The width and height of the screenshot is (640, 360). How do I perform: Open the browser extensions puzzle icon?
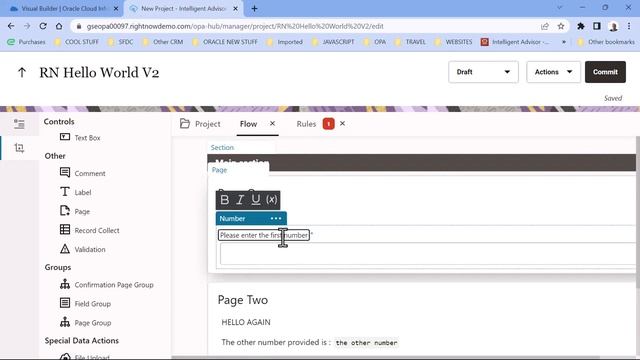581,26
